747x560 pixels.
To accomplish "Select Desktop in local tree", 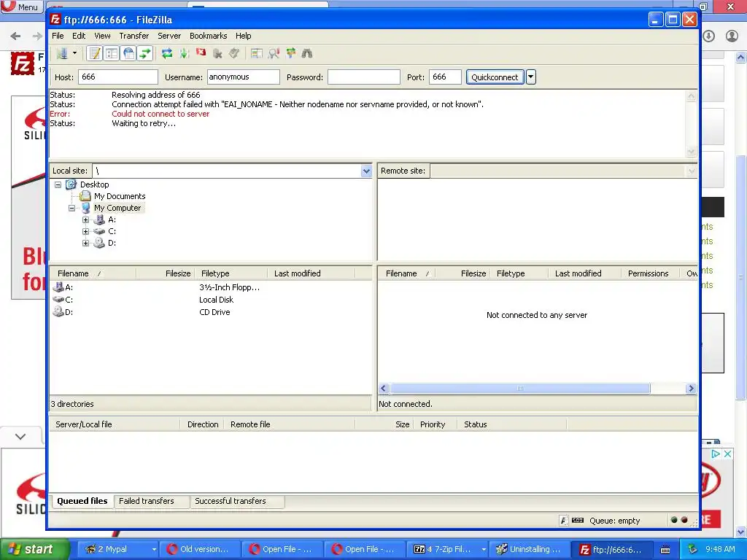I will point(94,184).
